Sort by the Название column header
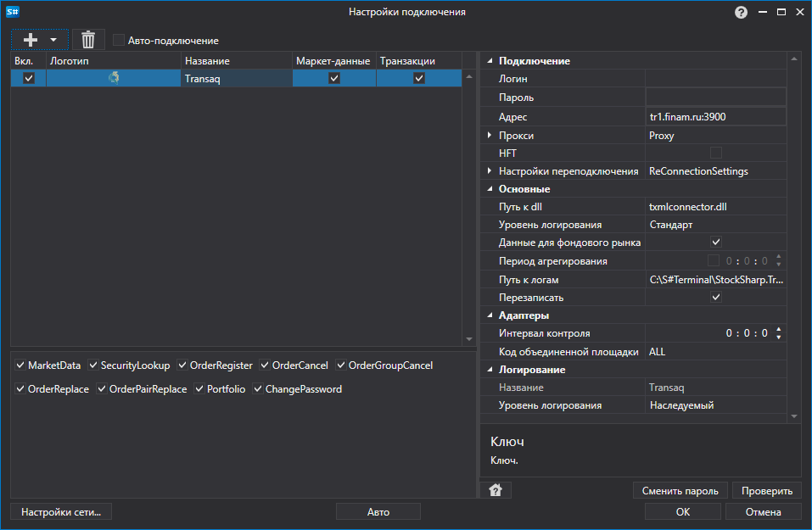 (x=236, y=60)
